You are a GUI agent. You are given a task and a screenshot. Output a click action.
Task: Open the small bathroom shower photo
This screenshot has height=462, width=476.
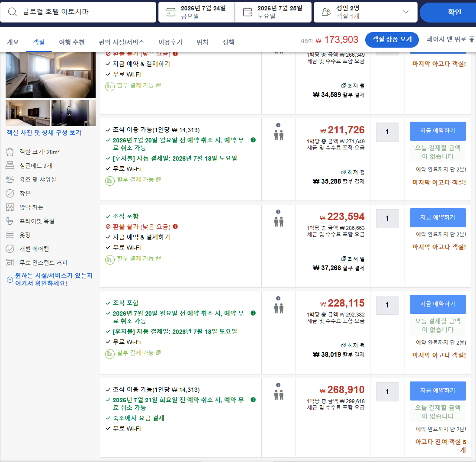tap(74, 113)
